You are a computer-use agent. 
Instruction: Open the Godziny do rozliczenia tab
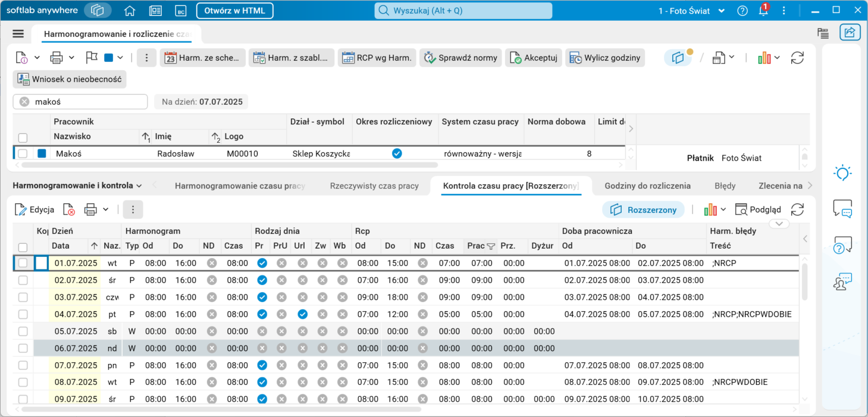pos(647,186)
